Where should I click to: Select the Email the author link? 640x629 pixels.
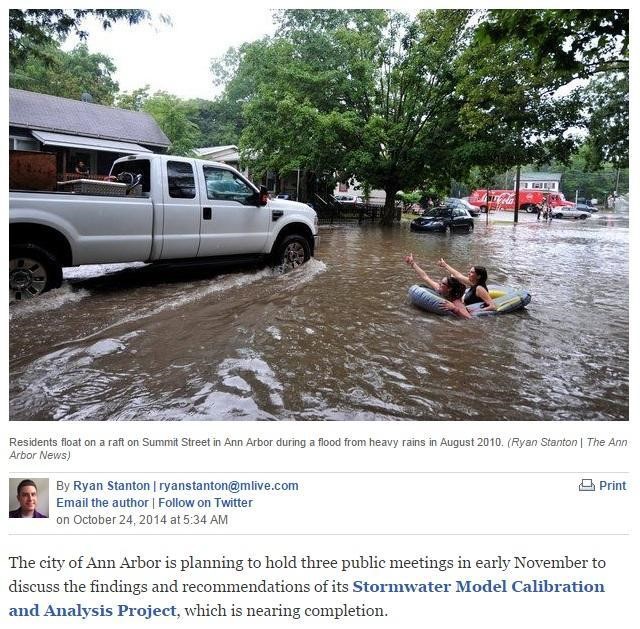(x=102, y=502)
